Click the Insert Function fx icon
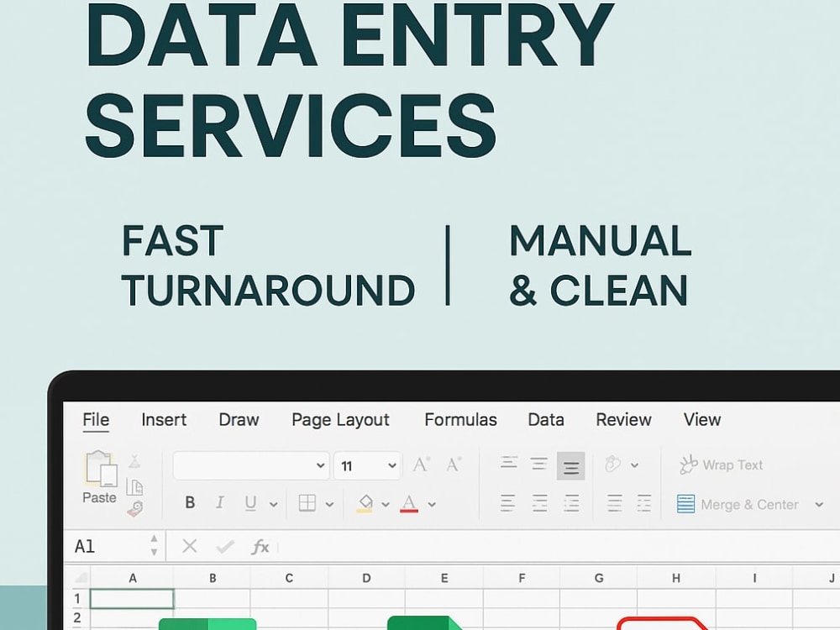The height and width of the screenshot is (630, 840). point(260,547)
